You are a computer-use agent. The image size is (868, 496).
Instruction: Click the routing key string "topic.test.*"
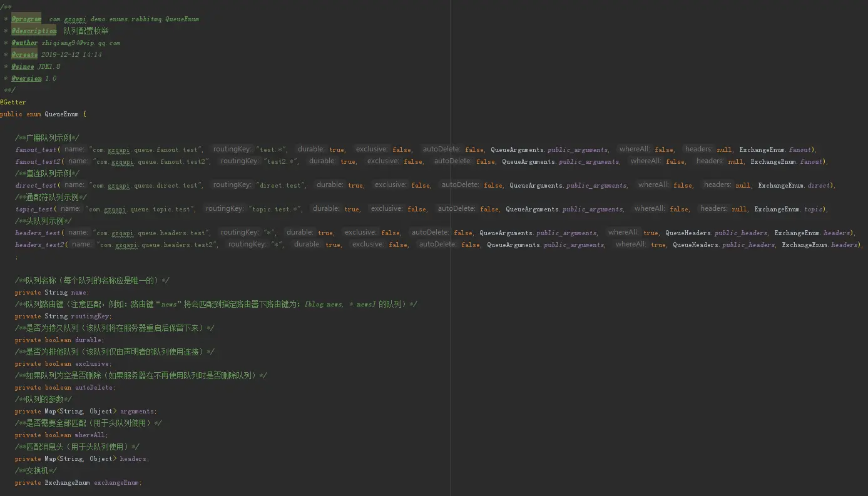tap(275, 209)
